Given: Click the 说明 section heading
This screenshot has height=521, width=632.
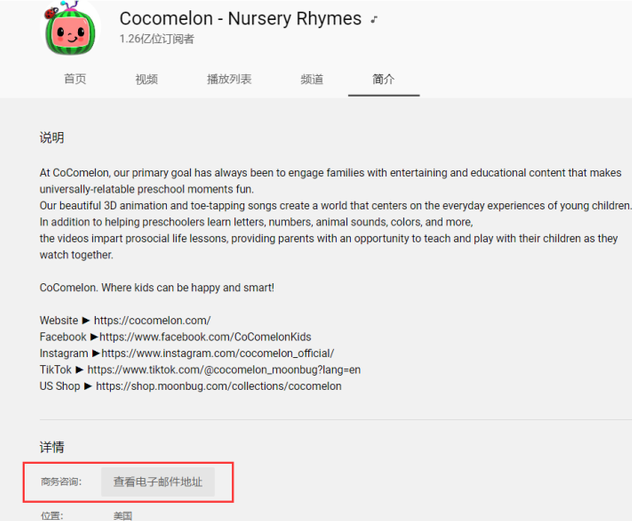Looking at the screenshot, I should coord(52,138).
